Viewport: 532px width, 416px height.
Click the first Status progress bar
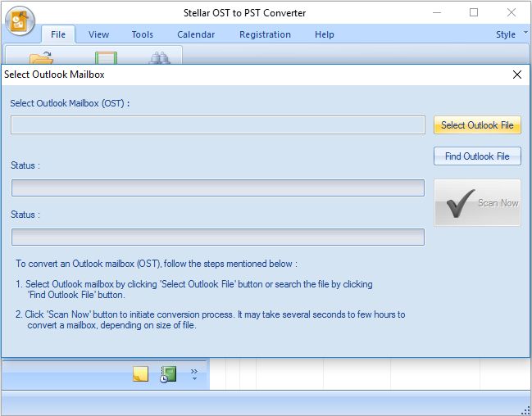218,188
